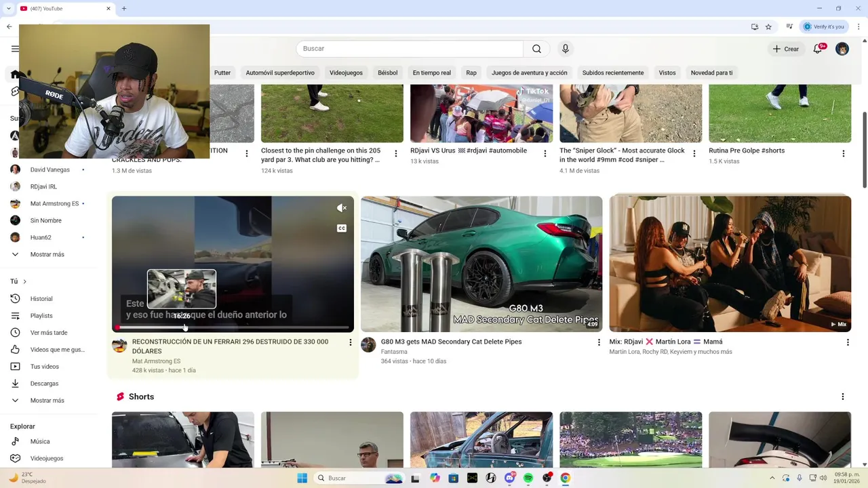This screenshot has height=488, width=868.
Task: Open Microsoft Store from the taskbar
Action: 454,478
